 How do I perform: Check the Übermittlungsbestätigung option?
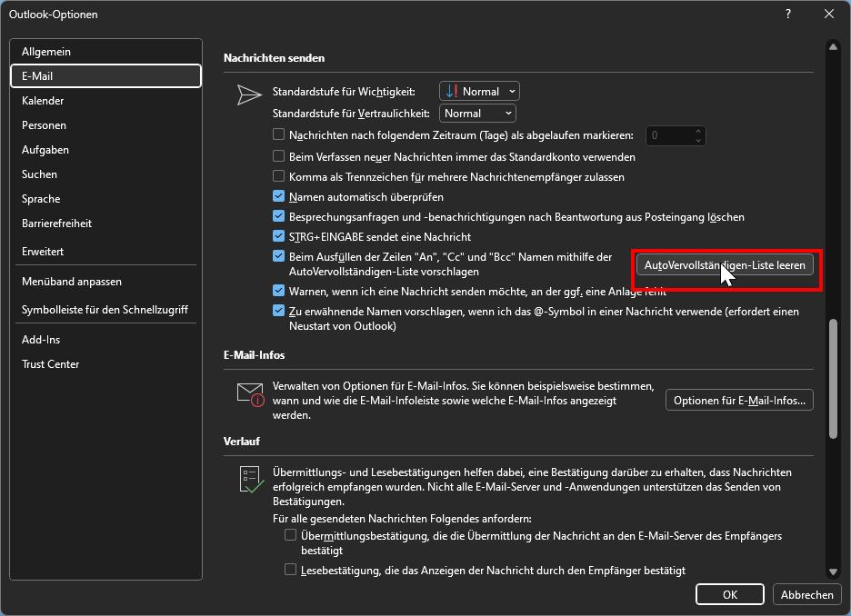pyautogui.click(x=291, y=536)
